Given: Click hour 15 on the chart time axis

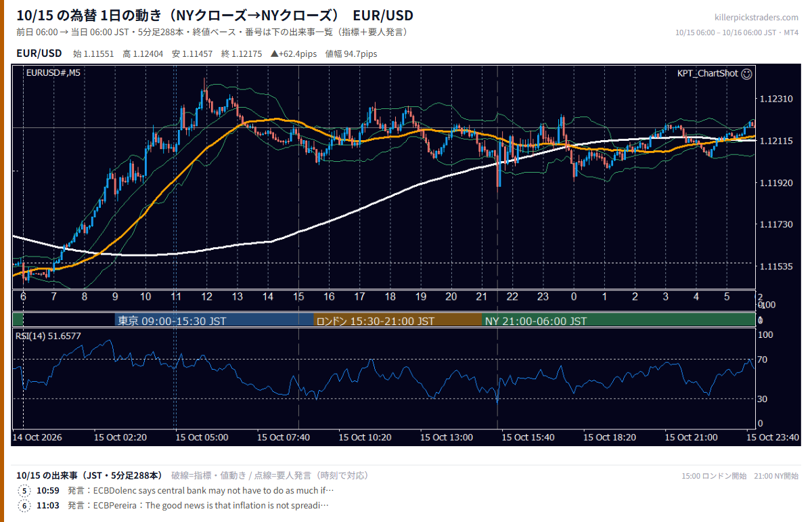Looking at the screenshot, I should [298, 297].
